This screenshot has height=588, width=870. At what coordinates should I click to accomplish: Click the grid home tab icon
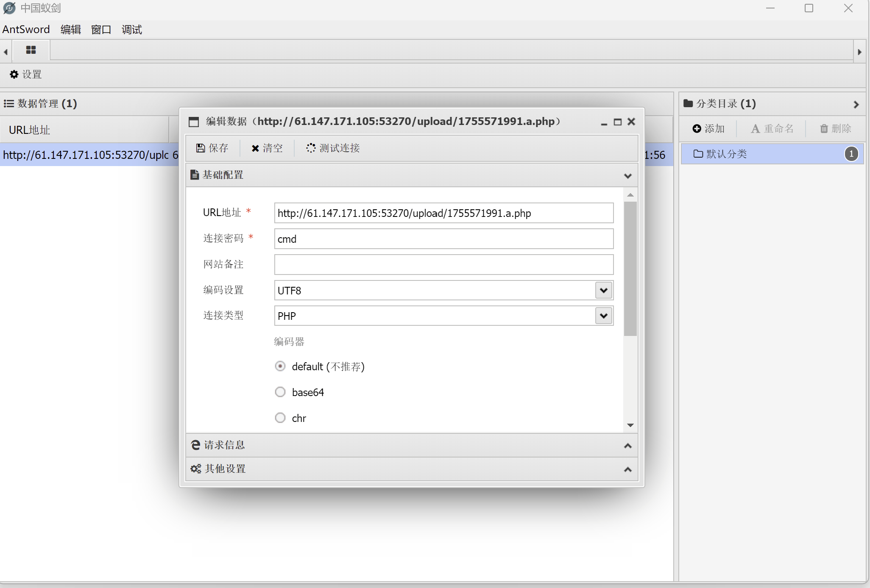click(x=31, y=50)
